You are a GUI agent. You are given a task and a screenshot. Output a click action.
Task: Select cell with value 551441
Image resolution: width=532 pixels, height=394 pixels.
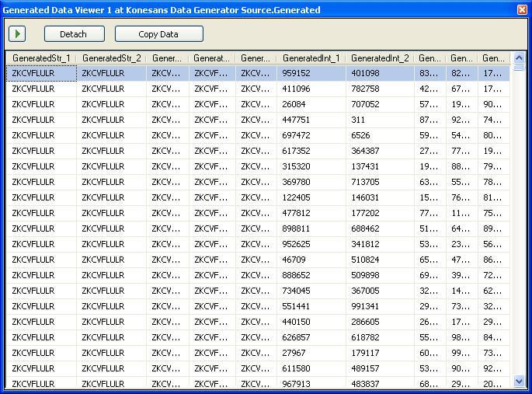[311, 307]
